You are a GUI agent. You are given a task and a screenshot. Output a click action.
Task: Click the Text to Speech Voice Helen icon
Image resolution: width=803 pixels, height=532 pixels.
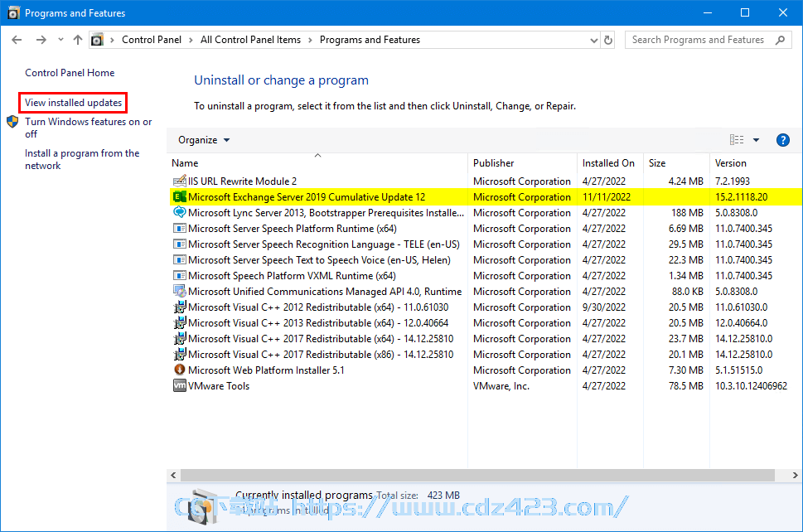point(180,259)
